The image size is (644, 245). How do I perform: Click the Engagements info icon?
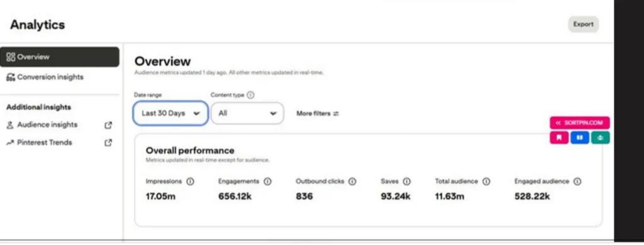[267, 182]
